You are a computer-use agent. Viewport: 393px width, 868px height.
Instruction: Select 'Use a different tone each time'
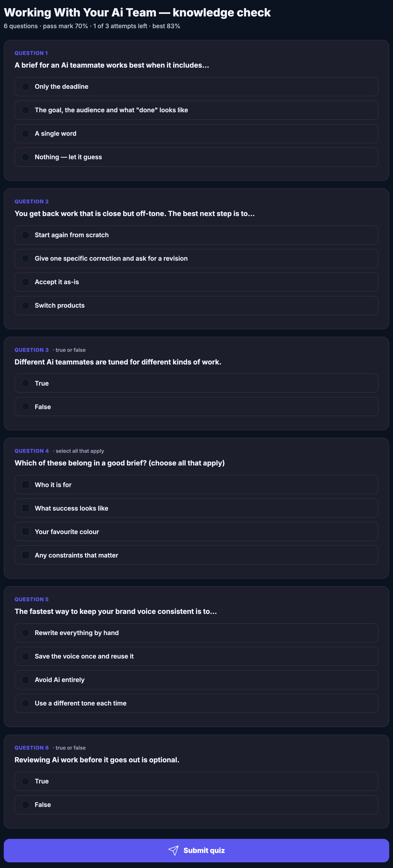click(x=196, y=703)
